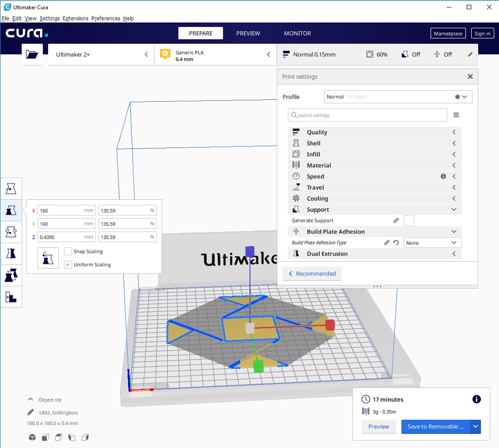Click the X size mm input field
This screenshot has width=499, height=448.
pos(67,210)
